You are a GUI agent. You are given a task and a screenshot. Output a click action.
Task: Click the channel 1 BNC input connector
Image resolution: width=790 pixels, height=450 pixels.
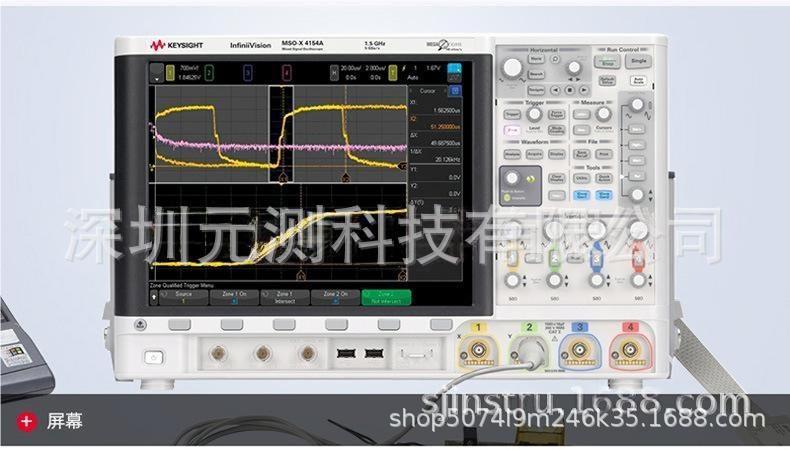[478, 349]
